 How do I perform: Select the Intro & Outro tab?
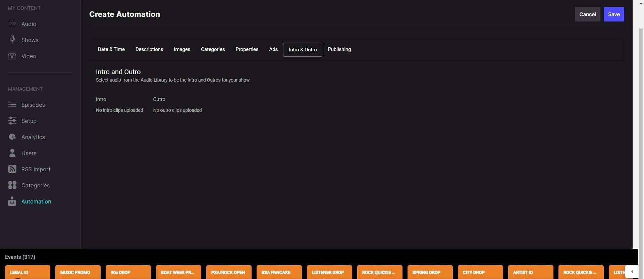coord(303,50)
